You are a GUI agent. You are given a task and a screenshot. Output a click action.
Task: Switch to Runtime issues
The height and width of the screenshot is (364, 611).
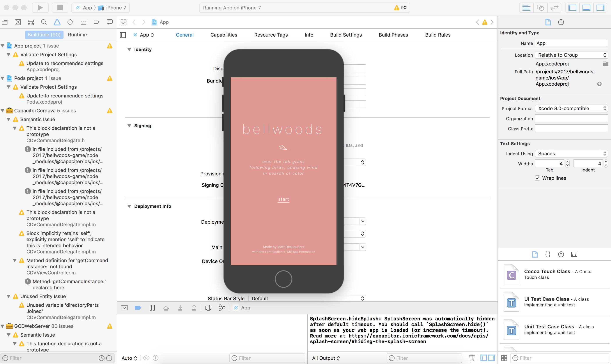coord(77,35)
